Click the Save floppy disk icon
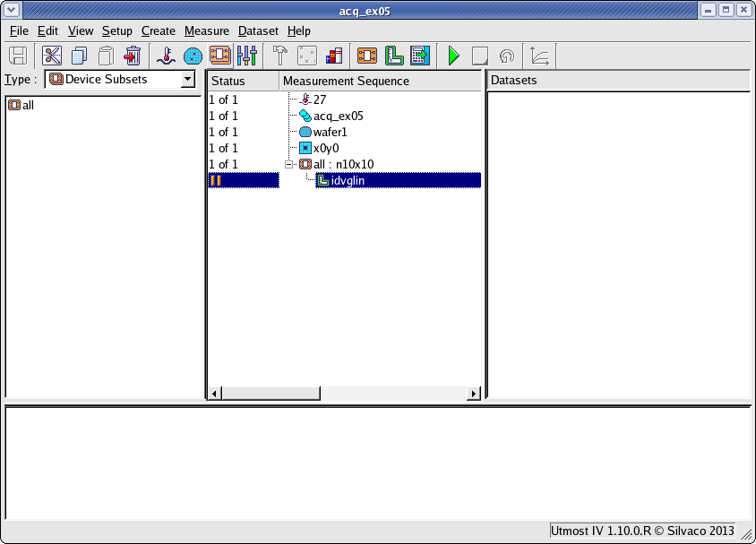This screenshot has height=544, width=756. point(18,56)
